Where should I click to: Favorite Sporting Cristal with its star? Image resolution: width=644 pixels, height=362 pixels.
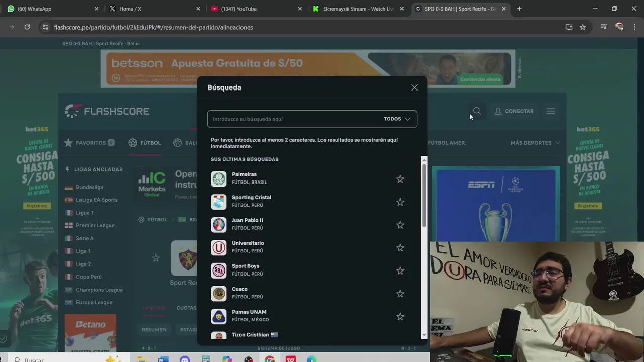400,202
